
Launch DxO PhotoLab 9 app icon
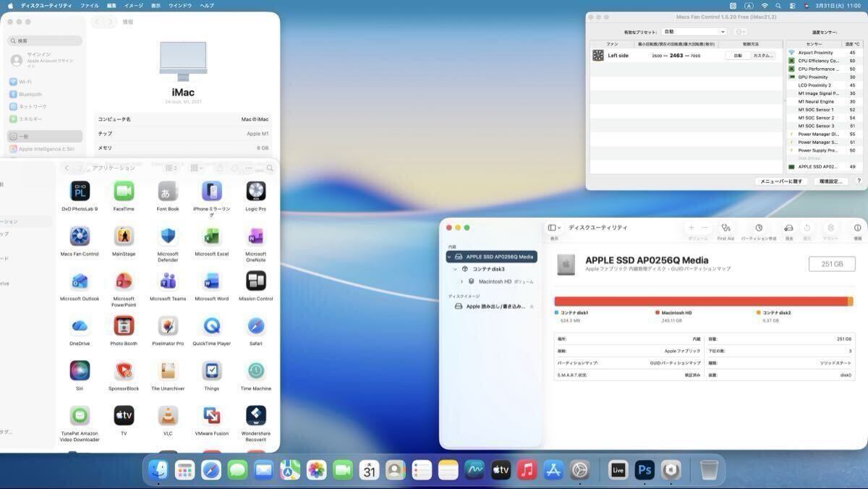[80, 192]
